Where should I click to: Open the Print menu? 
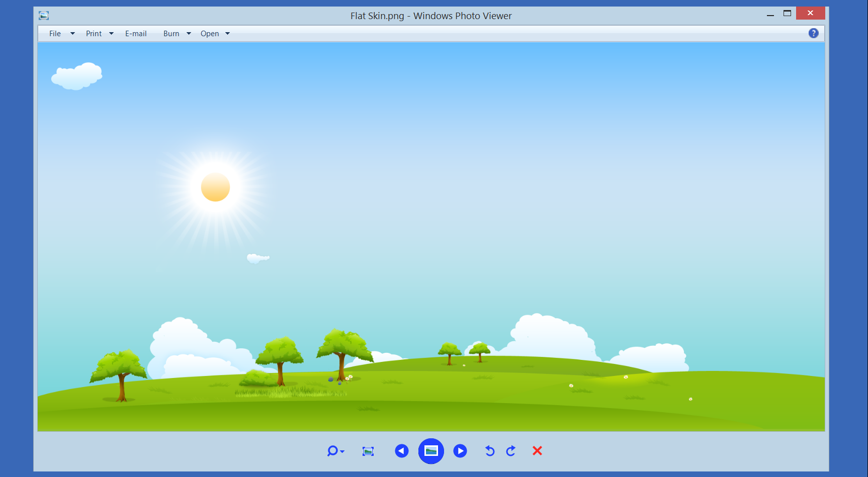pyautogui.click(x=94, y=34)
